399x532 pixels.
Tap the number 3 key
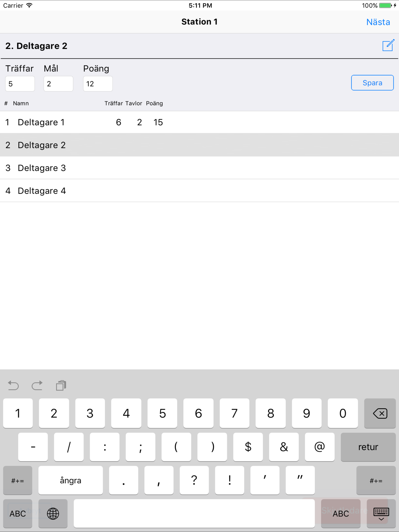click(90, 413)
